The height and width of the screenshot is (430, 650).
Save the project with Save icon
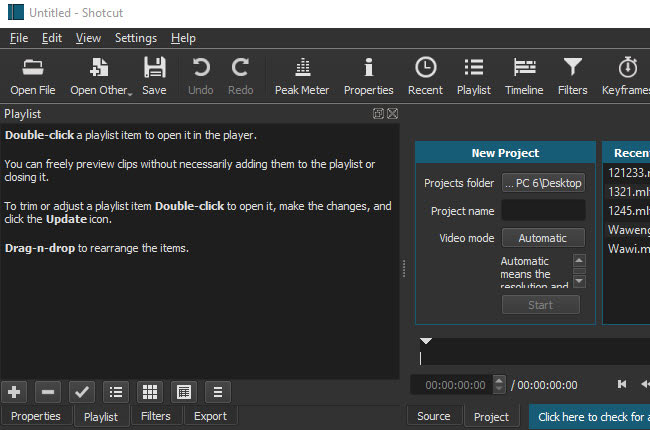(154, 77)
